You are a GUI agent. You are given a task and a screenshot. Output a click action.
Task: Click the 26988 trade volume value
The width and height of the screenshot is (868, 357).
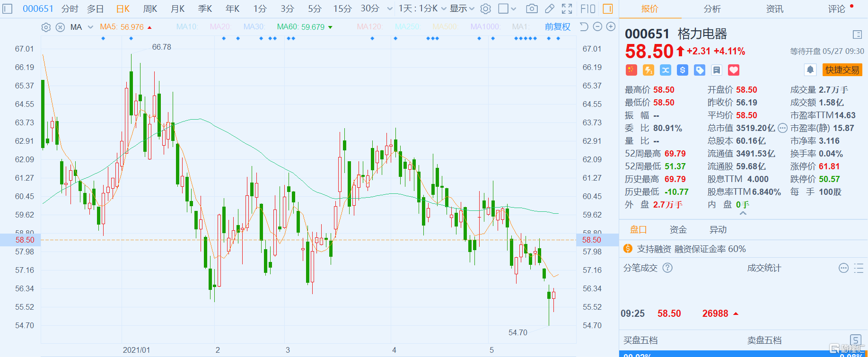coord(715,313)
